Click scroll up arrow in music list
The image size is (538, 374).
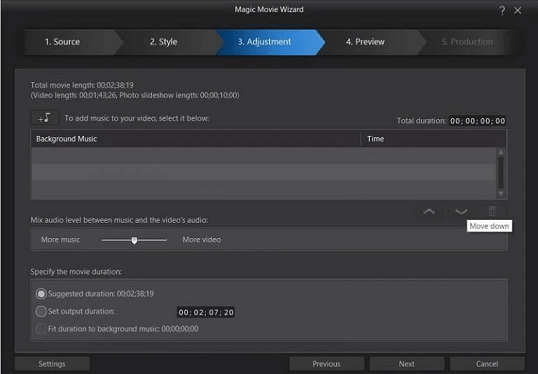tap(501, 152)
